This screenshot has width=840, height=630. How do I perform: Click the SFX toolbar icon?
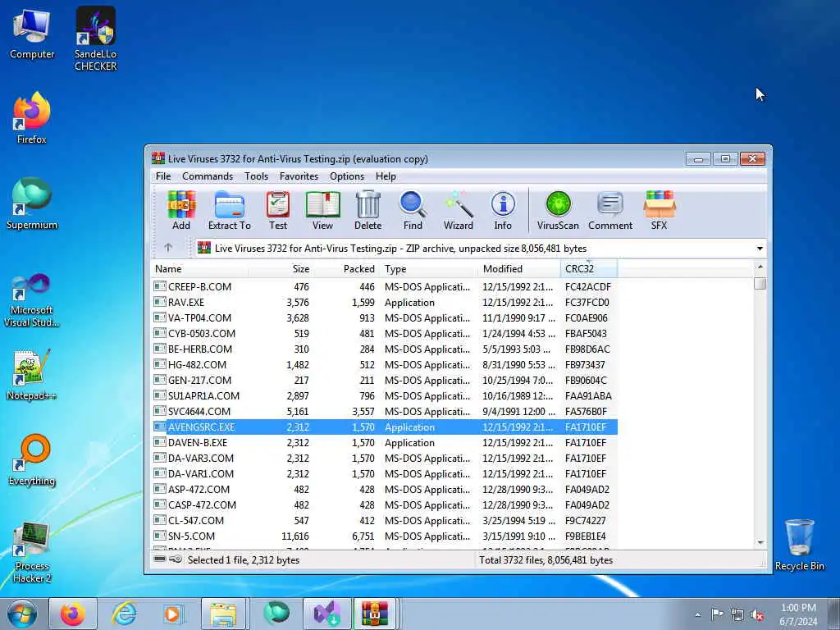pos(660,211)
